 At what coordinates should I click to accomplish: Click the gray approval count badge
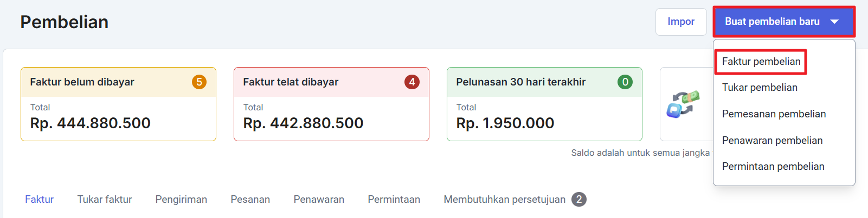pos(579,200)
